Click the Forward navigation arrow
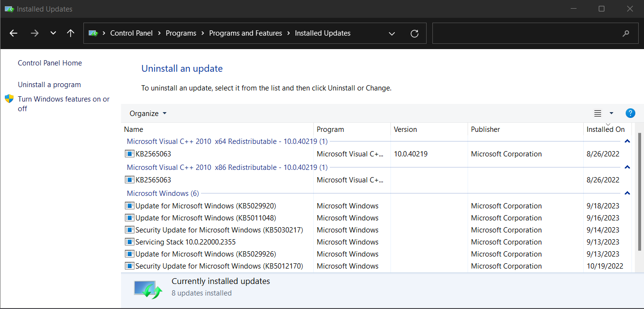This screenshot has height=309, width=644. (x=34, y=33)
